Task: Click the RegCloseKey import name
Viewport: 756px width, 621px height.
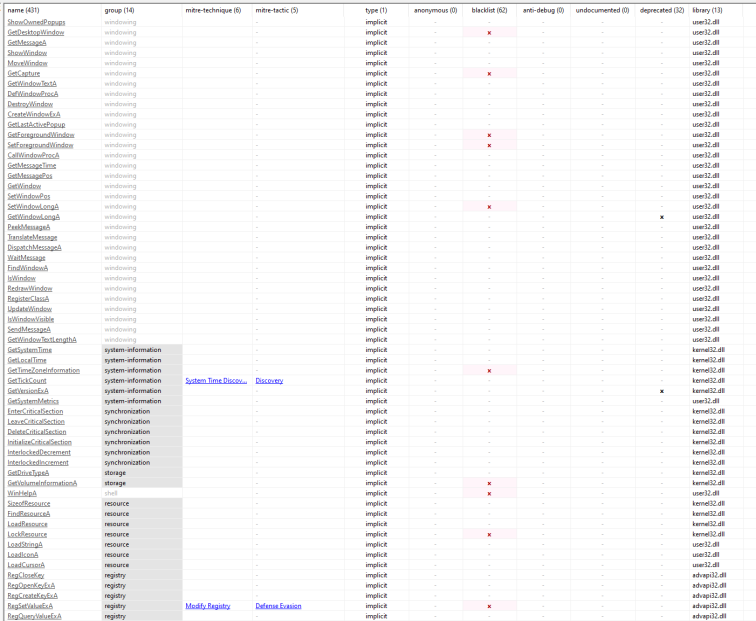Action: (26, 575)
